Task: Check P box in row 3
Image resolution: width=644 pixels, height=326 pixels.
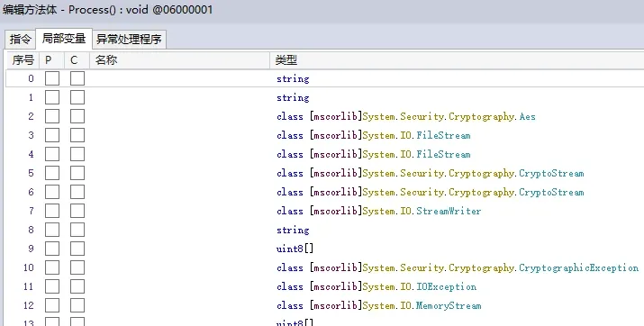Action: coord(52,135)
